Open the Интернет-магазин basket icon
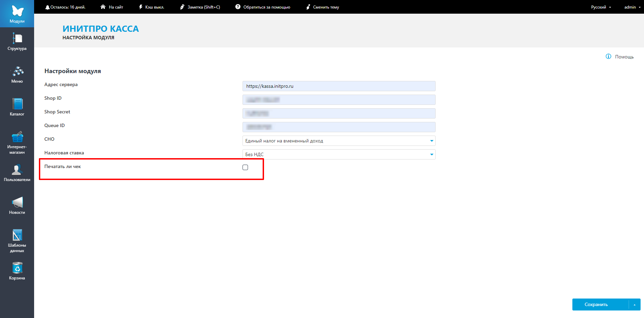This screenshot has height=318, width=644. [x=17, y=137]
